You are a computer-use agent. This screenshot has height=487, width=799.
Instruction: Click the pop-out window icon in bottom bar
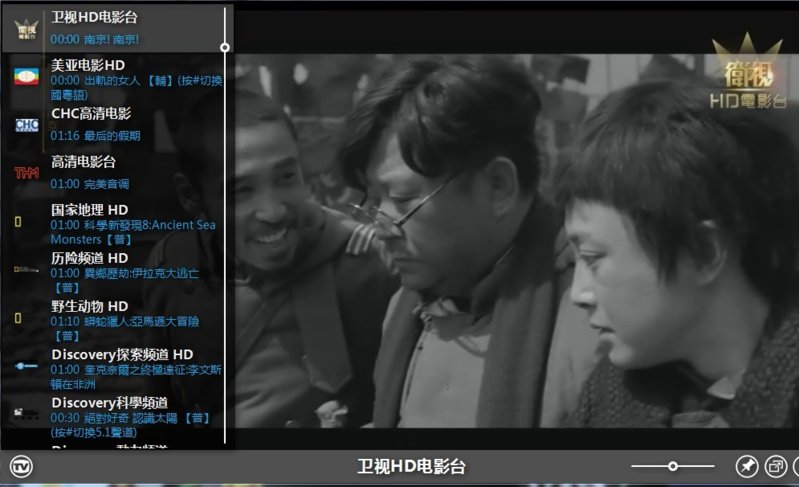point(775,466)
